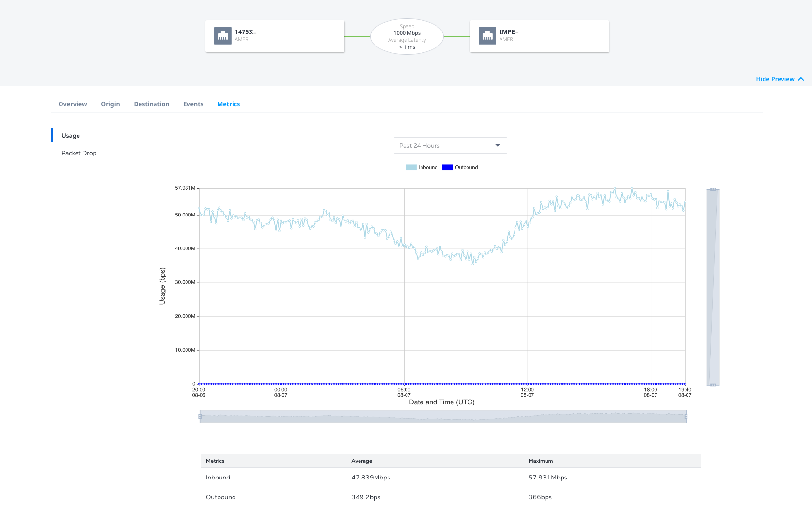
Task: Click the Hide Preview link
Action: pos(775,79)
